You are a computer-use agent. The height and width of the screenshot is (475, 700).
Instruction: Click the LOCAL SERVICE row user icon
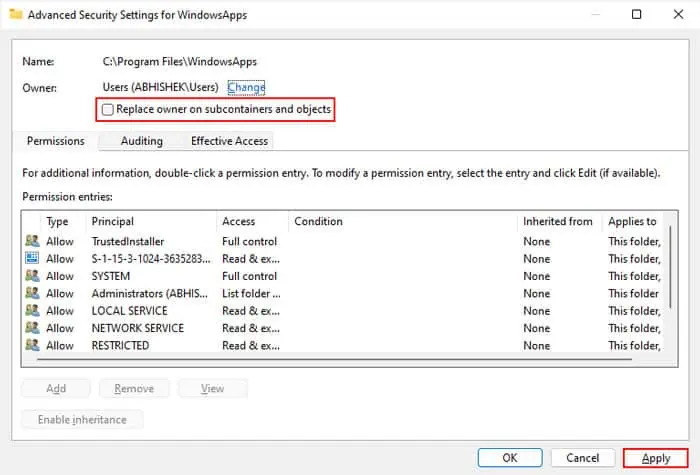32,311
